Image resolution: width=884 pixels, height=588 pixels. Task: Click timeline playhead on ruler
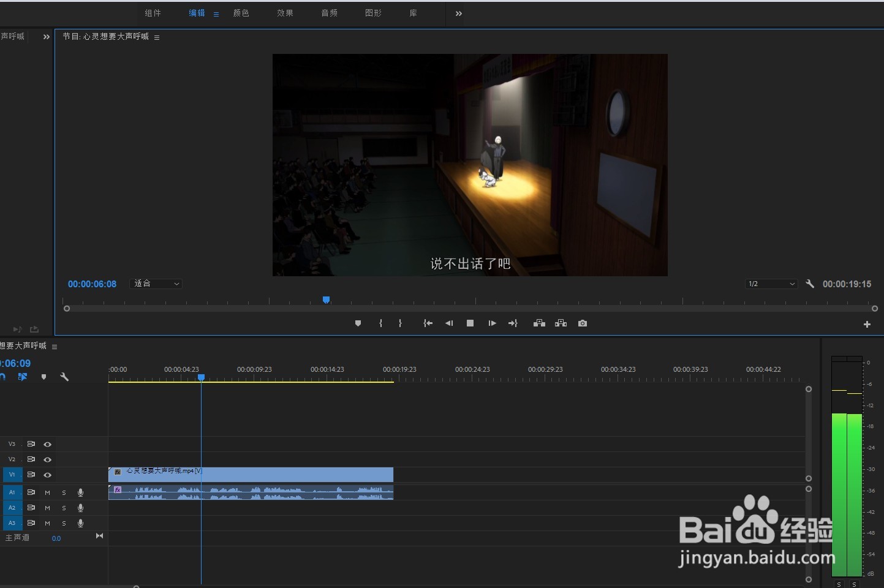[201, 378]
